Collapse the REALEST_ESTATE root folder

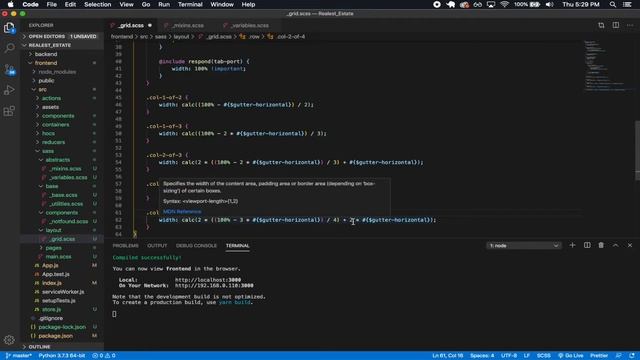tap(62, 45)
